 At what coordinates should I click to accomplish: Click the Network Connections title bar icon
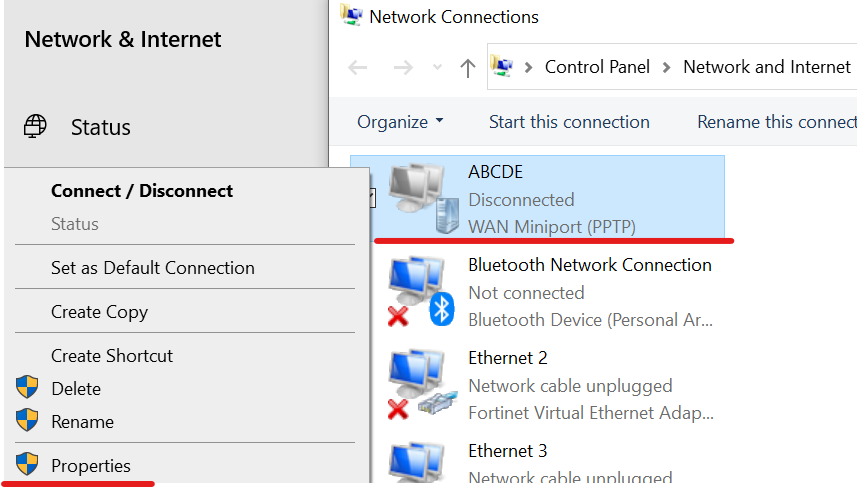click(x=351, y=15)
